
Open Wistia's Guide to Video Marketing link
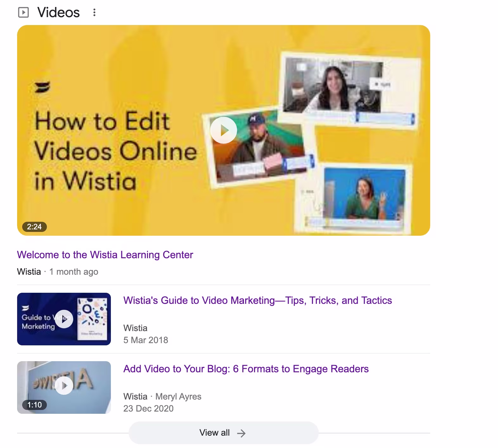click(x=258, y=300)
